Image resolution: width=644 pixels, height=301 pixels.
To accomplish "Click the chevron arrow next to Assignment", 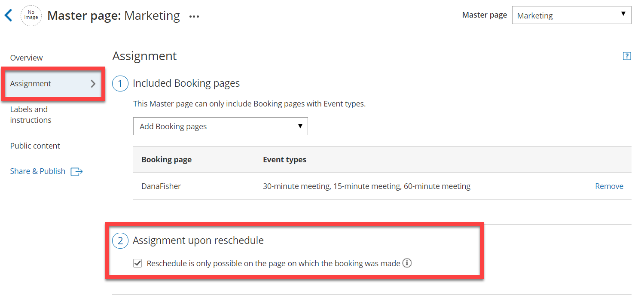I will (x=93, y=84).
